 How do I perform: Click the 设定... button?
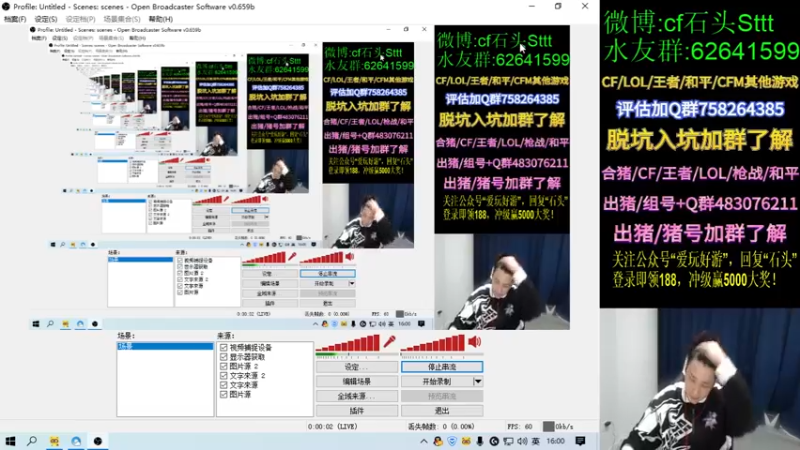point(357,367)
